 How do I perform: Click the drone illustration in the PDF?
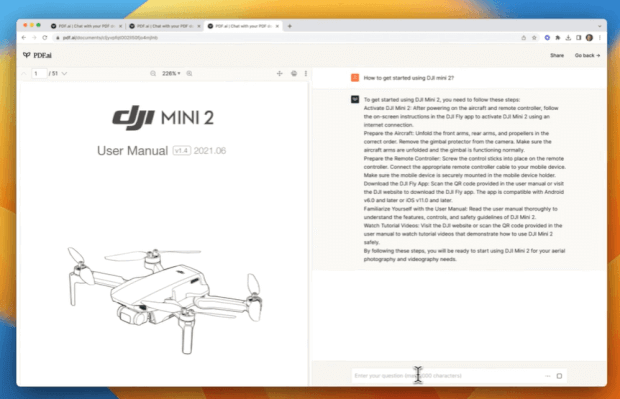pyautogui.click(x=165, y=301)
